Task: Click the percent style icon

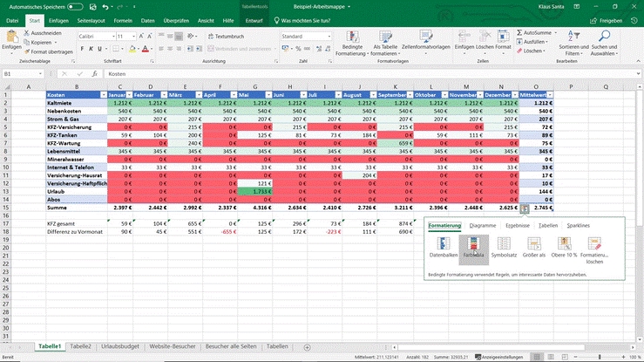Action: click(298, 49)
